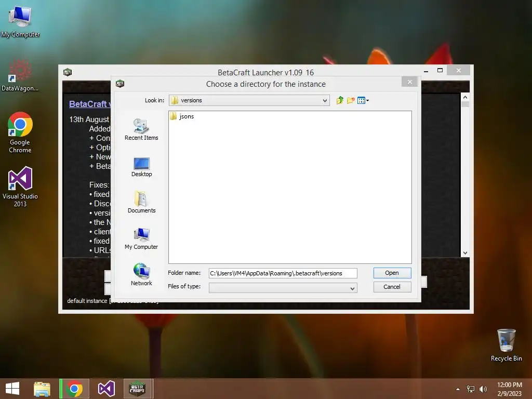Open Documents in dialog sidebar
Screen dimensions: 532x399
click(141, 202)
